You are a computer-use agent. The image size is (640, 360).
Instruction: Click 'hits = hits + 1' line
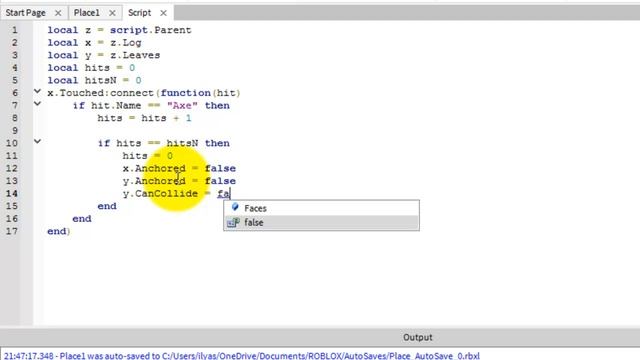(144, 118)
